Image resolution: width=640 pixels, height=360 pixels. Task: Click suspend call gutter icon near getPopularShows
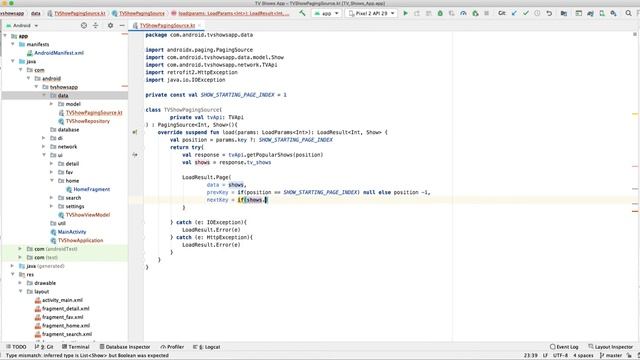135,155
